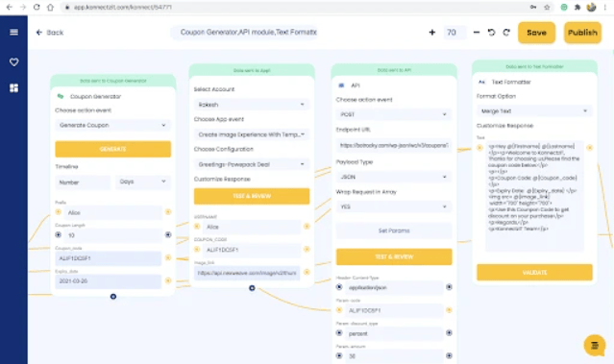
Task: Click the VALIDATE button
Action: 534,273
